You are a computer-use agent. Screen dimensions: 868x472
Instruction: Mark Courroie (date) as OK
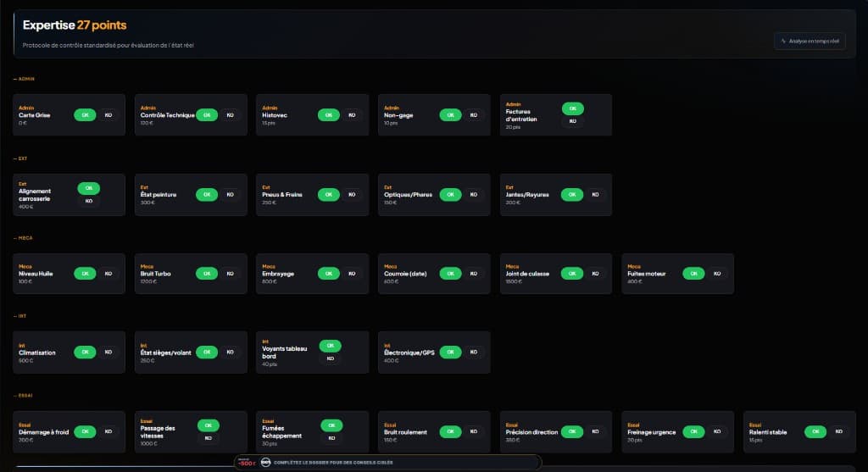tap(450, 274)
